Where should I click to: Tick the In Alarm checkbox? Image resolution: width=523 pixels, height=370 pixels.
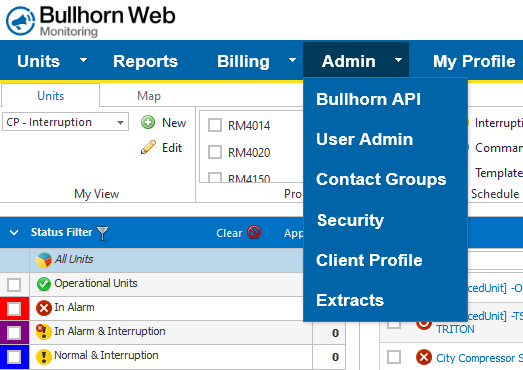coord(14,309)
